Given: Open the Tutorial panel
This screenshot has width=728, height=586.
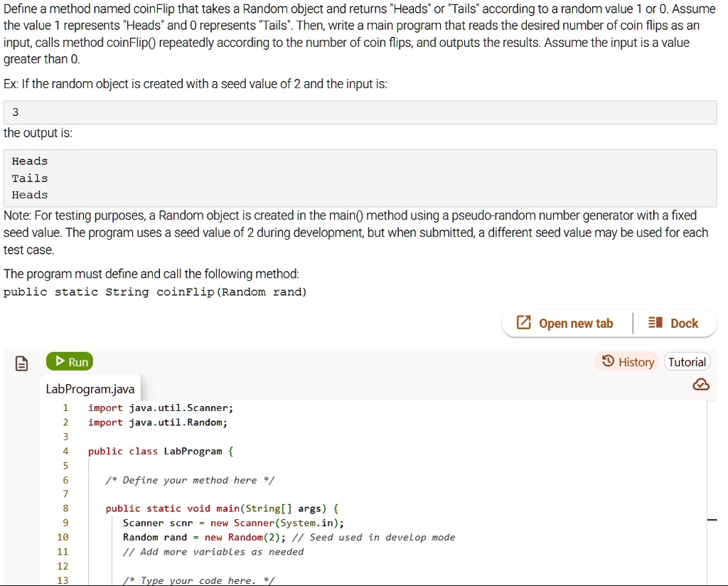Looking at the screenshot, I should [x=686, y=361].
